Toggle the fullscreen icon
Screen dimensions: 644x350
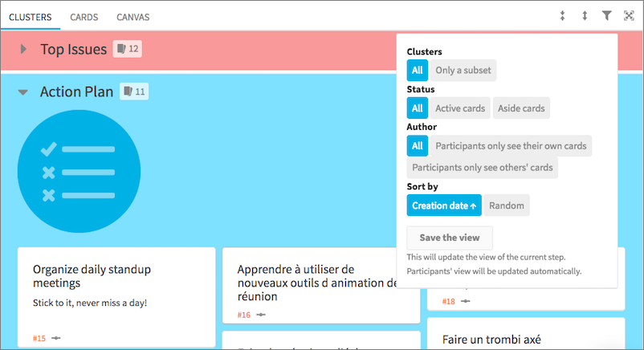tap(629, 15)
